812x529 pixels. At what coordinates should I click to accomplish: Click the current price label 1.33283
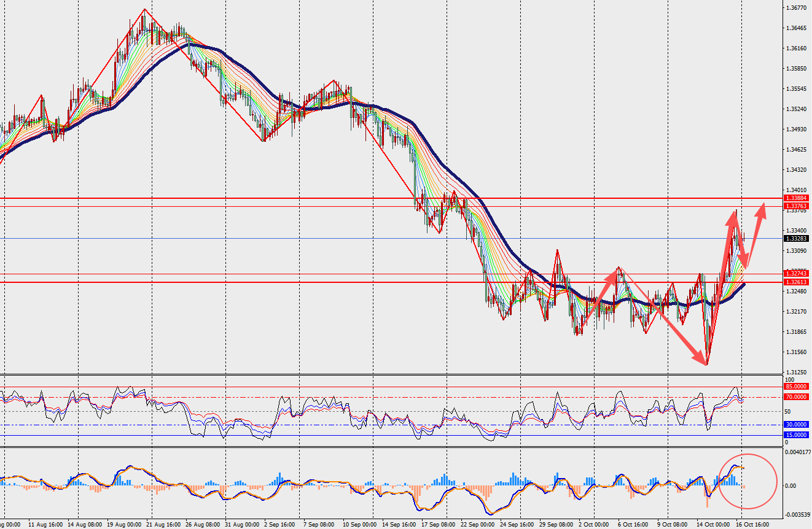[797, 238]
